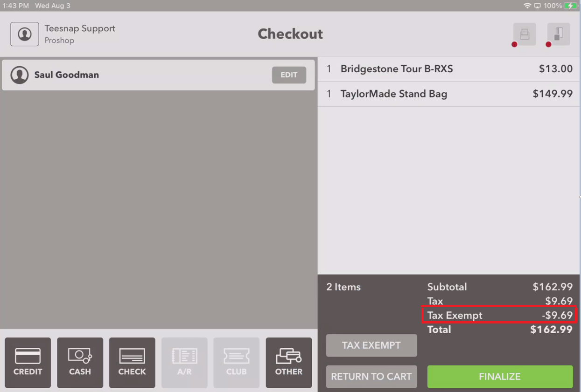
Task: Choose the CLUB payment option
Action: tap(237, 363)
